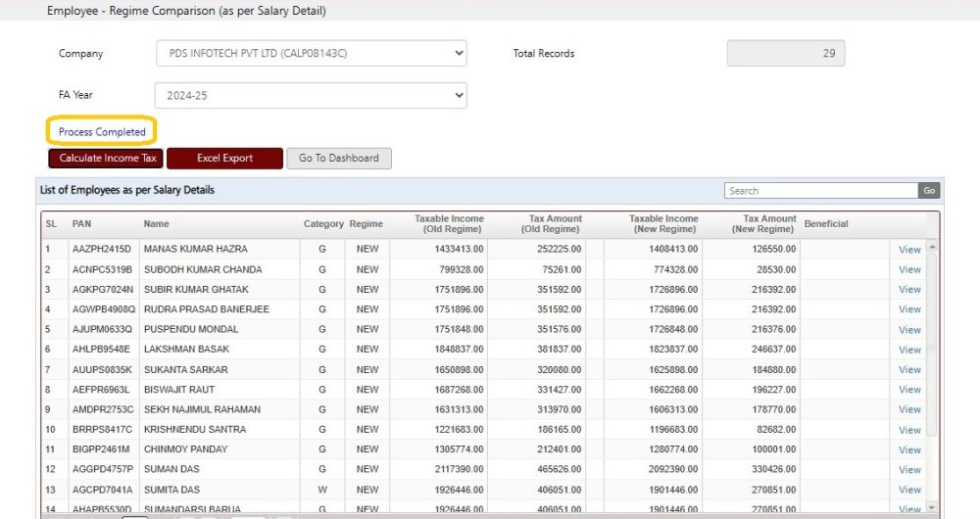Click the Regime column header
The image size is (980, 519).
(367, 223)
